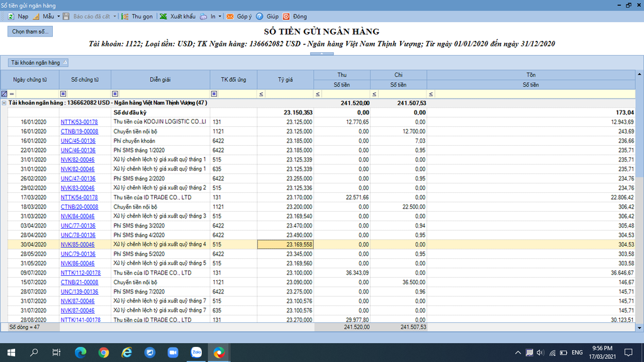Expand the Báo cáo đã cất dropdown arrow
Image resolution: width=644 pixels, height=362 pixels.
coord(114,16)
